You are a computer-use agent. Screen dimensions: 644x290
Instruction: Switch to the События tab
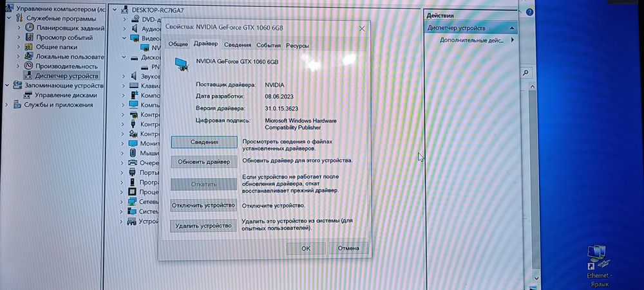point(269,46)
